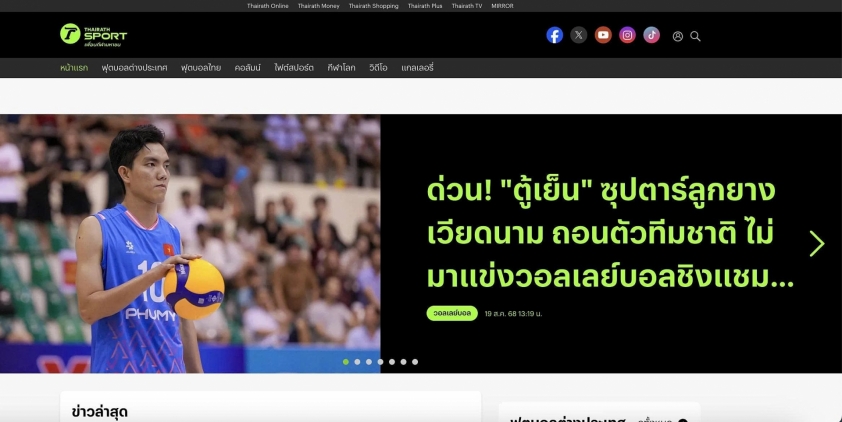Open the TikTok icon link
Viewport: 842px width, 422px height.
651,35
